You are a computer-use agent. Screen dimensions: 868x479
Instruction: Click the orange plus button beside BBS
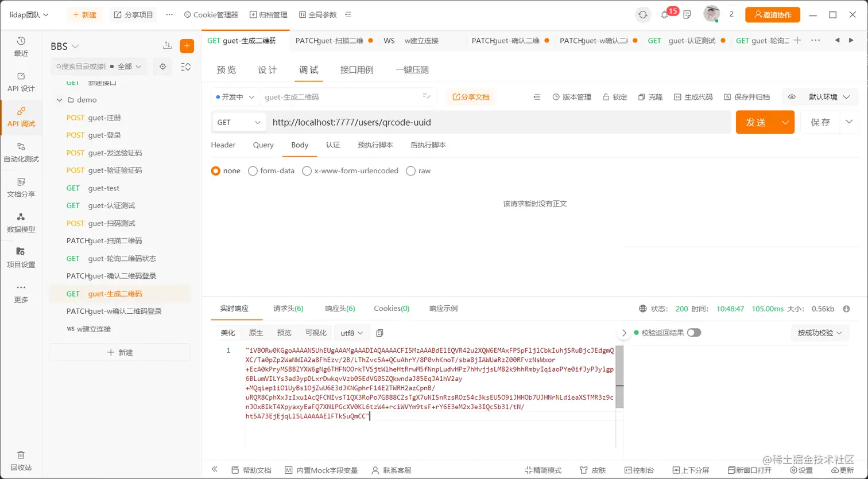(187, 46)
